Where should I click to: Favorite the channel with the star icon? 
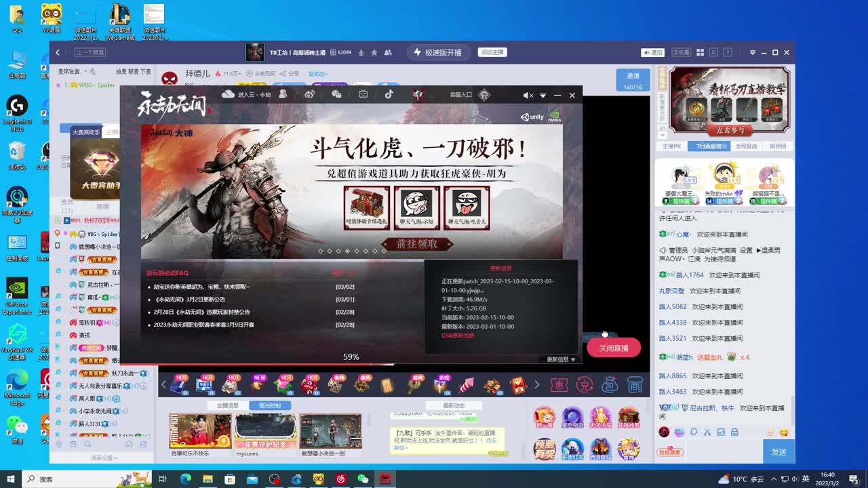coord(374,52)
